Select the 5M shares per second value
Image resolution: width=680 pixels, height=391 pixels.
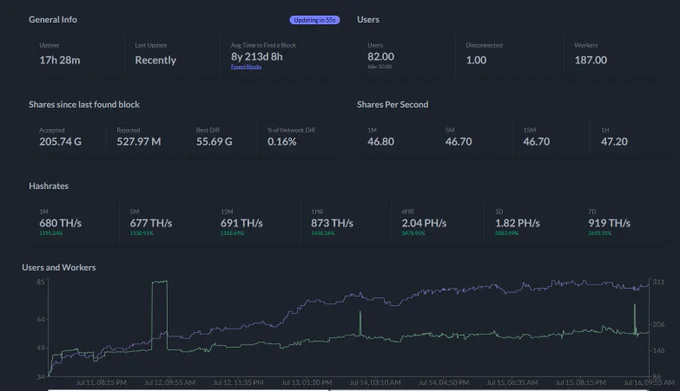(458, 142)
